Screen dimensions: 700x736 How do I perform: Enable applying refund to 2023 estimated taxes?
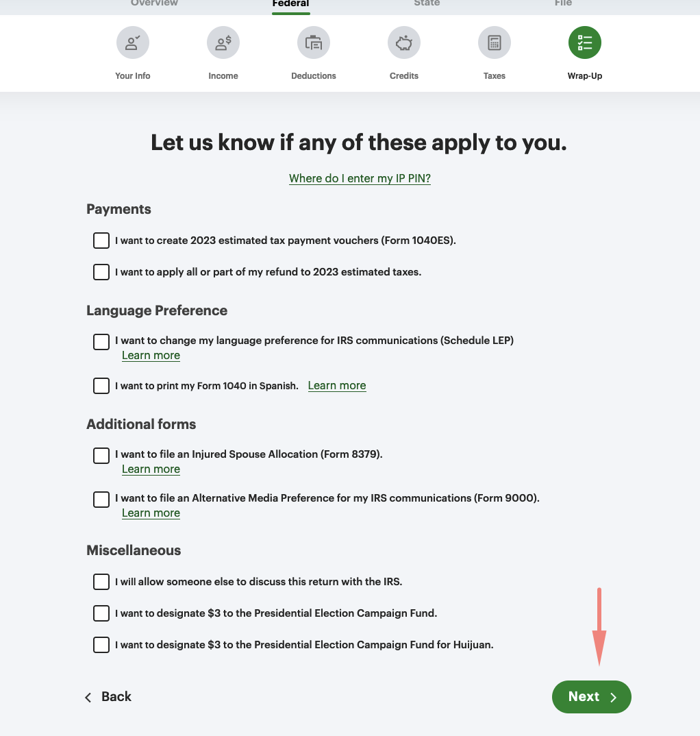[101, 272]
